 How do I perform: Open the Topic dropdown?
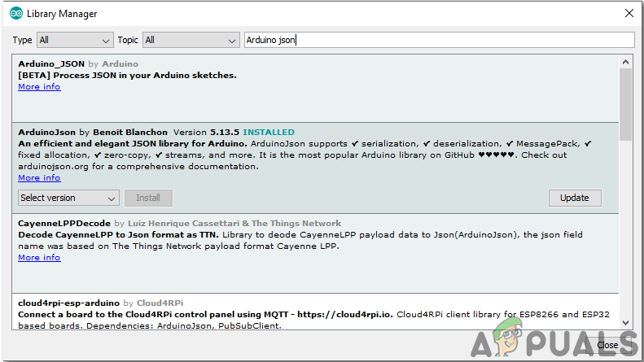click(x=191, y=40)
